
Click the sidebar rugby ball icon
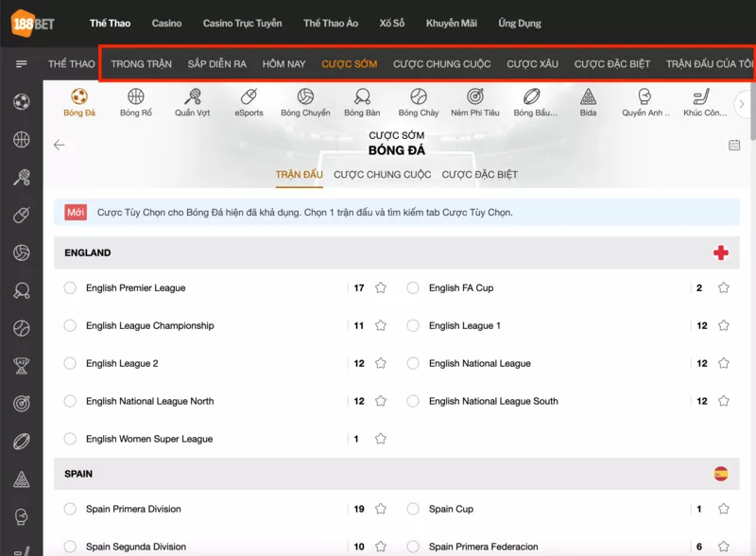[21, 442]
